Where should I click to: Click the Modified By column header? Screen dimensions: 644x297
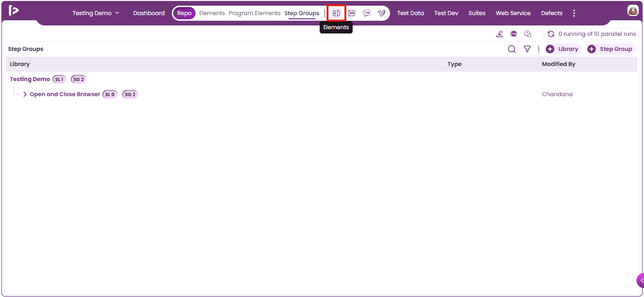[x=559, y=64]
